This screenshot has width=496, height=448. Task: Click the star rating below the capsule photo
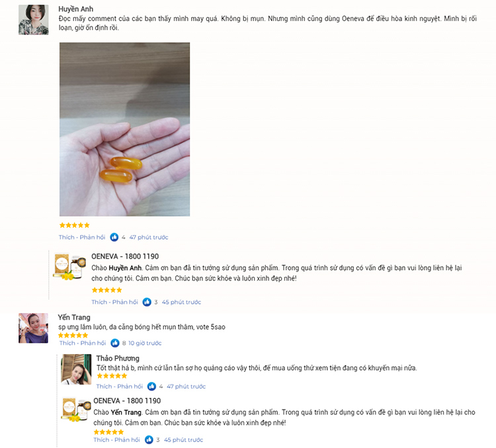(74, 225)
